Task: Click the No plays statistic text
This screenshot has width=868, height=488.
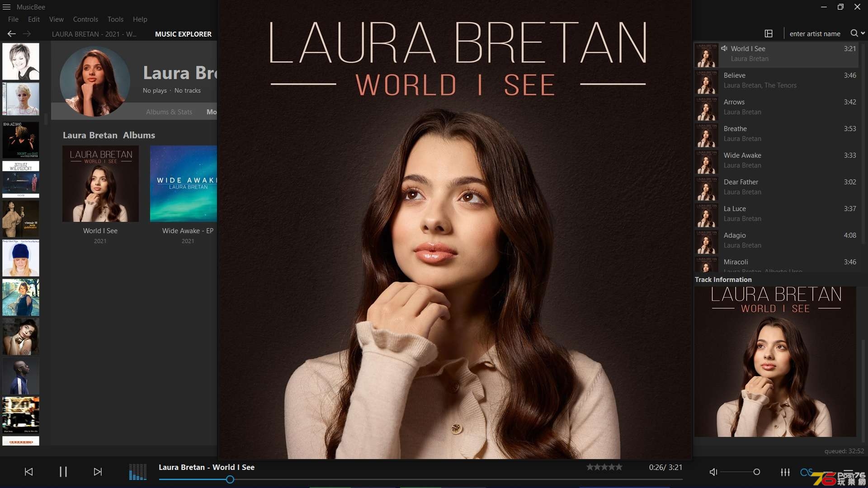Action: [155, 91]
